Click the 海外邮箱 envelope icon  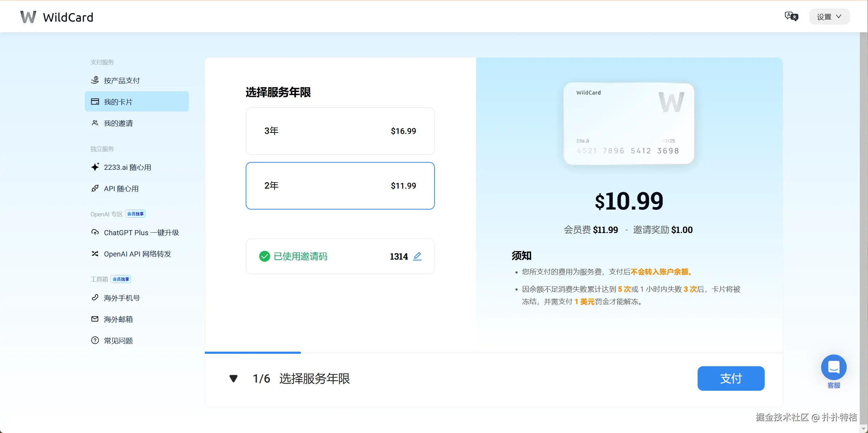click(95, 319)
